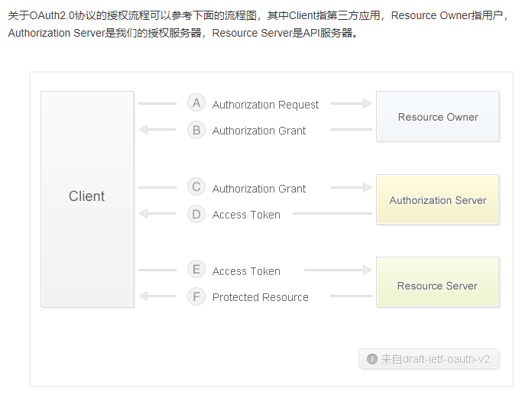532x395 pixels.
Task: Click the arrow pointing to Resource Server
Action: coord(336,270)
